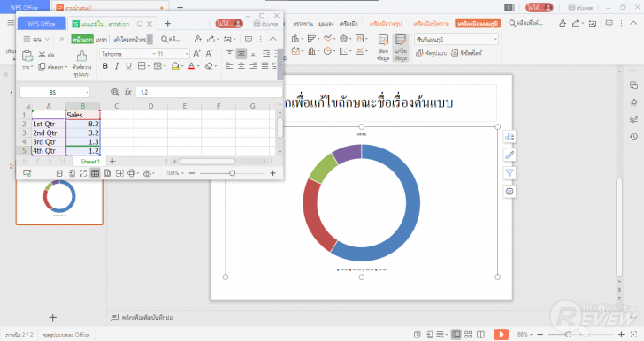Viewport: 644px width, 341px height.
Task: Click the Chart Style brush side icon
Action: (510, 155)
